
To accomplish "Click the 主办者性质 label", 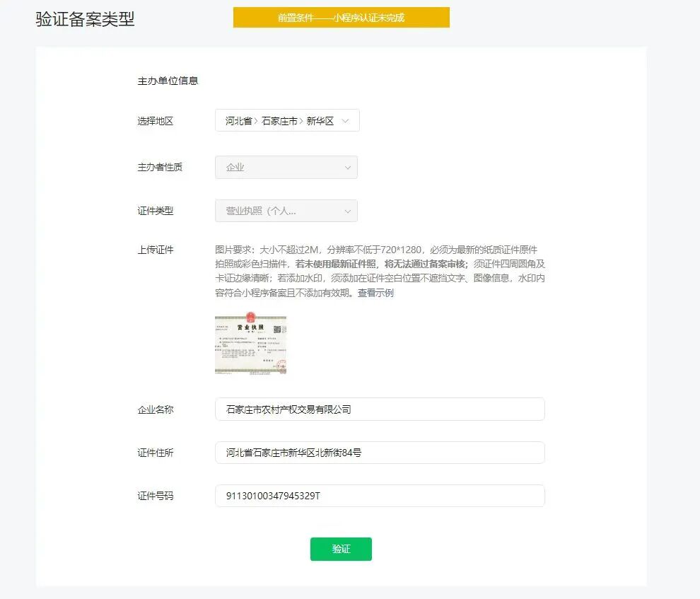I will [160, 168].
